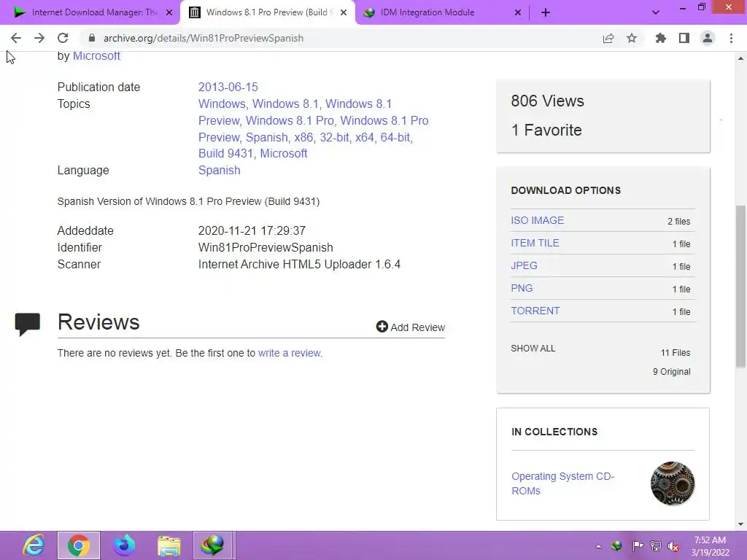Click the 1 Favorite text
This screenshot has height=560, width=747.
coord(546,130)
